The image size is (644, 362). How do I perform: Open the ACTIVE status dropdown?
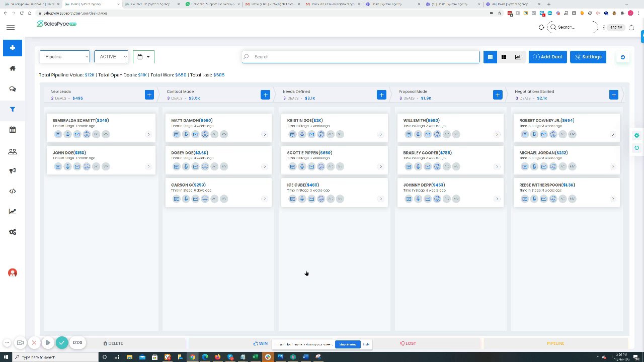coord(111,57)
